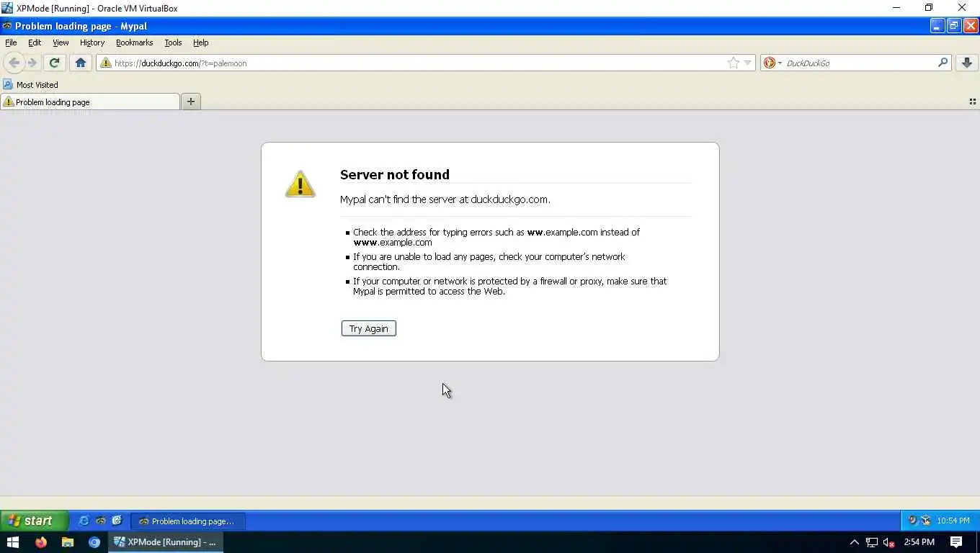The image size is (980, 553).
Task: Click the Try Again button
Action: pos(368,328)
